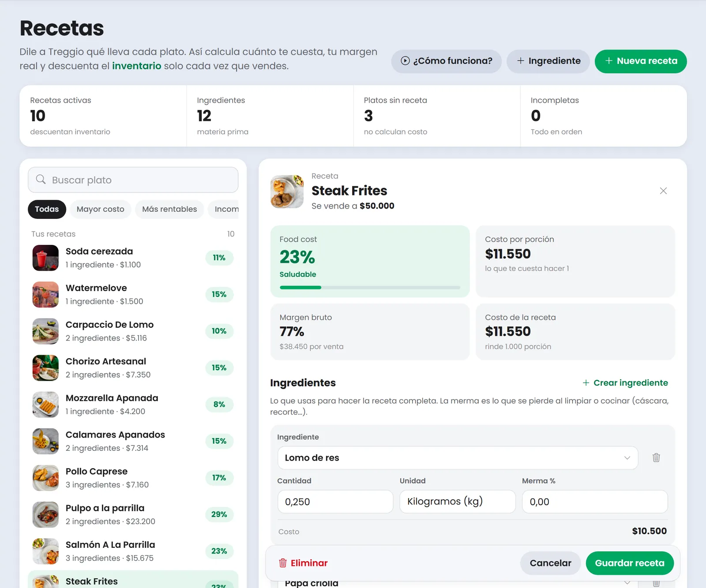Click the Margen bruto 77% card
The image size is (706, 588).
coord(370,332)
